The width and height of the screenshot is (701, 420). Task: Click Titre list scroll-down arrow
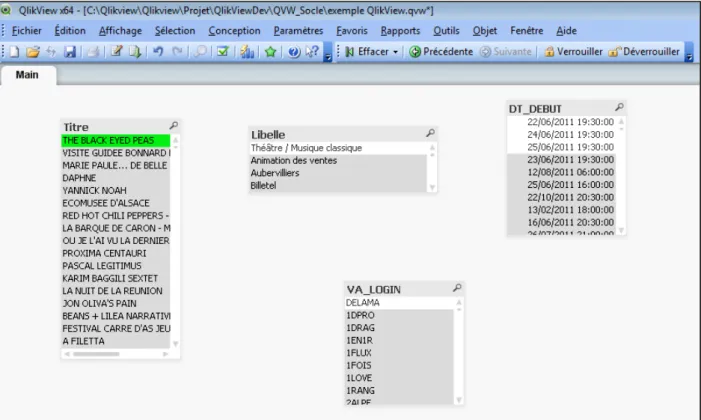175,344
